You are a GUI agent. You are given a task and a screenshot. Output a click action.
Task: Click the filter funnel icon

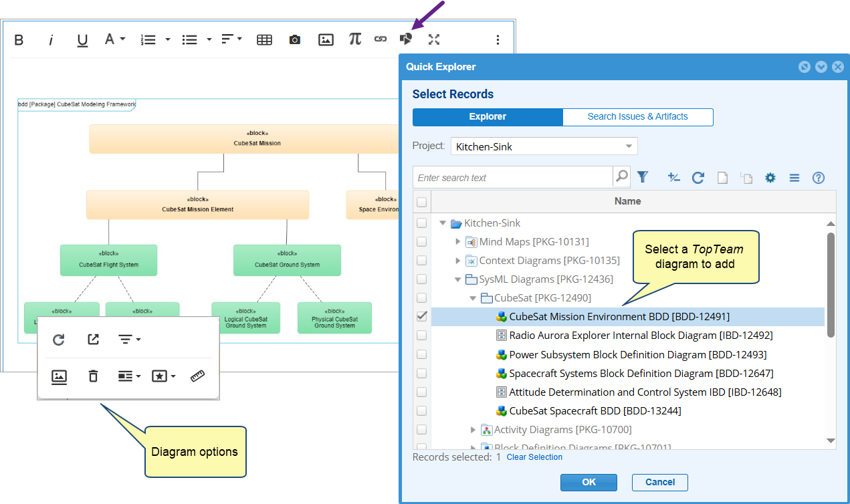[643, 177]
